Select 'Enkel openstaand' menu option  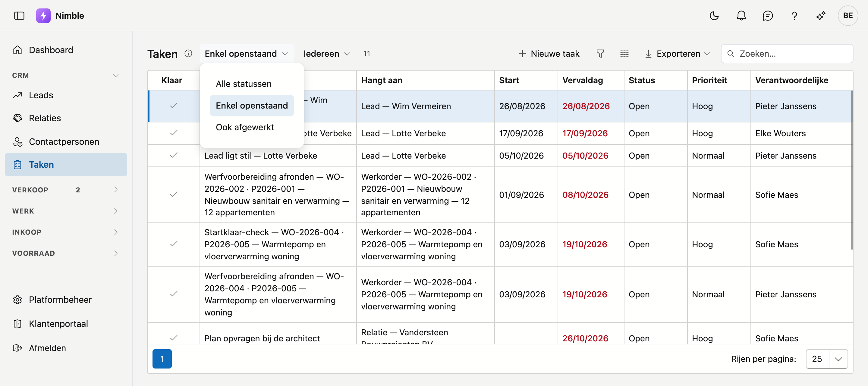(252, 106)
